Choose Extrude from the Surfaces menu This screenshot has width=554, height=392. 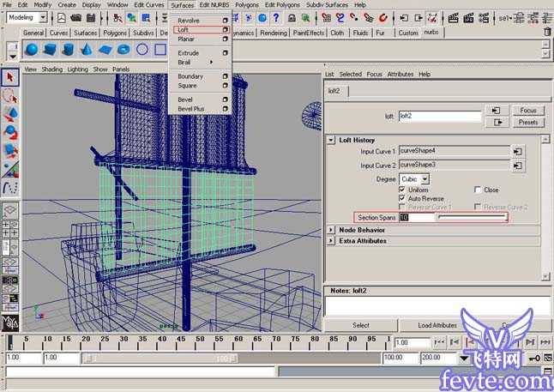188,53
